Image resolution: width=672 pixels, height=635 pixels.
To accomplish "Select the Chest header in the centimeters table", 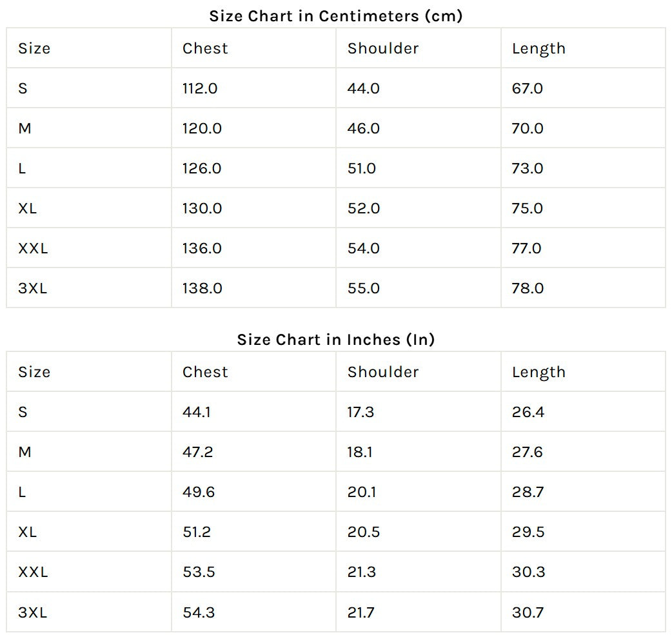I will [x=205, y=48].
